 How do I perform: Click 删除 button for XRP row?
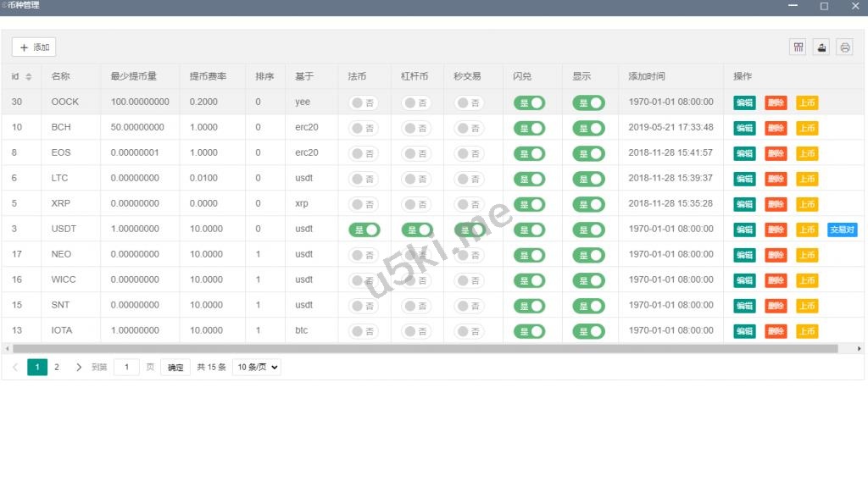(x=776, y=204)
